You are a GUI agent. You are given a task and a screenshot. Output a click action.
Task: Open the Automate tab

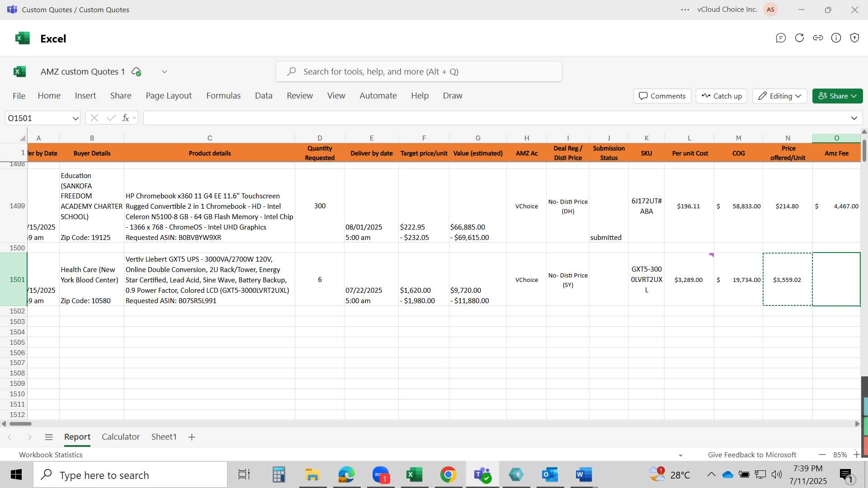(378, 96)
